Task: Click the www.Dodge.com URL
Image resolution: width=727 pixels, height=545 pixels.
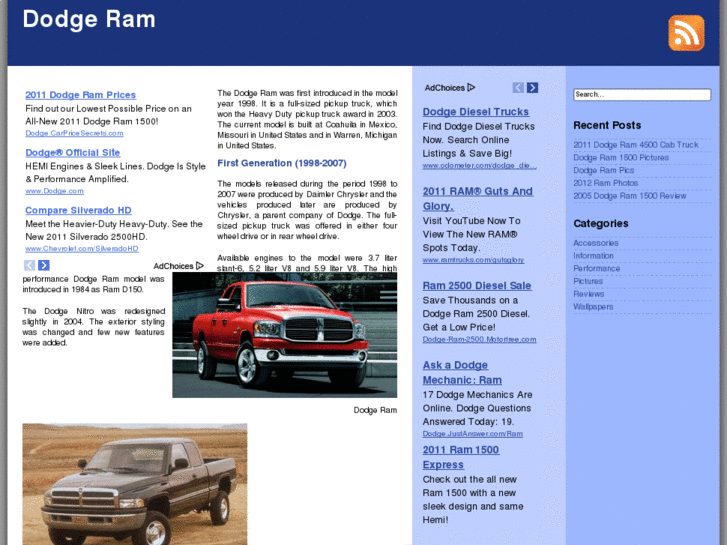Action: click(54, 191)
